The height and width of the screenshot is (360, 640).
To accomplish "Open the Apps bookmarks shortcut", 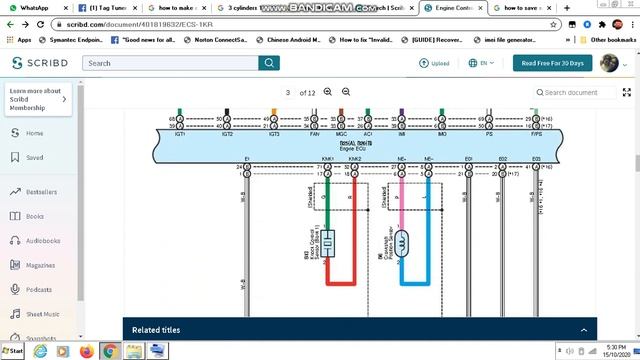I will coord(19,40).
